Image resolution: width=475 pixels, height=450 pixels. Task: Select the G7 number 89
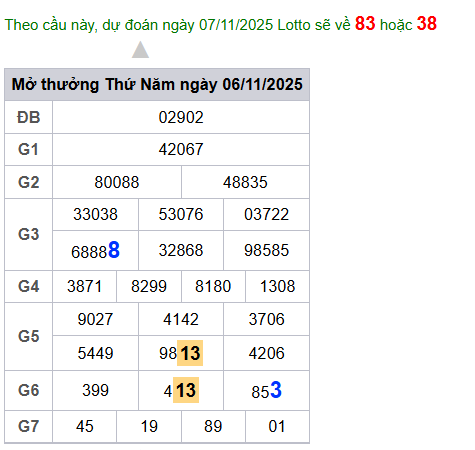[x=213, y=426]
